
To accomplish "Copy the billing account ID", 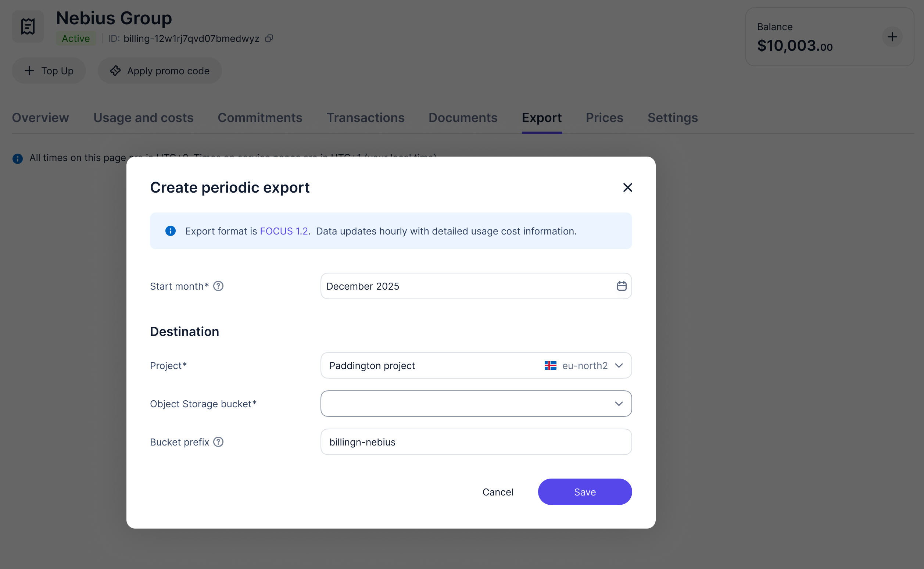I will pos(269,38).
